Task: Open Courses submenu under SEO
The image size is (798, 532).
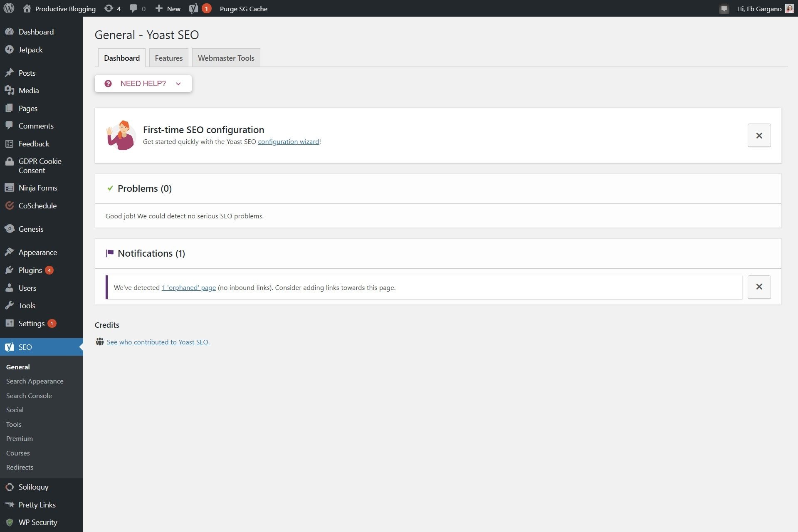Action: (18, 453)
